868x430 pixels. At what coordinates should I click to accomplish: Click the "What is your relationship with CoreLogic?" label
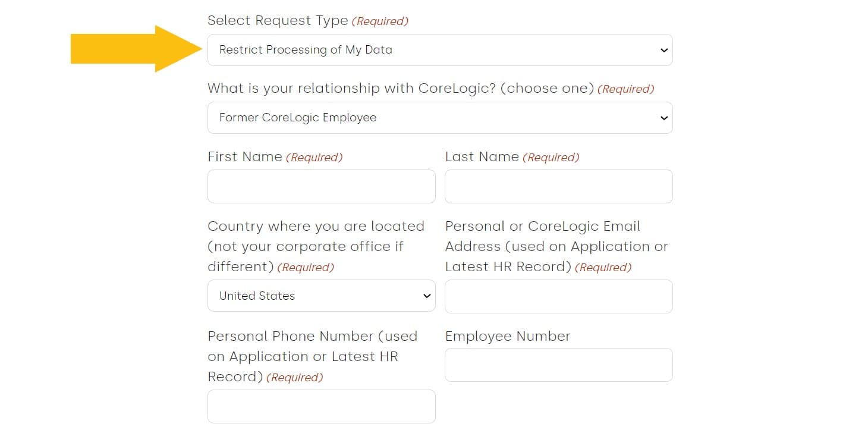401,89
